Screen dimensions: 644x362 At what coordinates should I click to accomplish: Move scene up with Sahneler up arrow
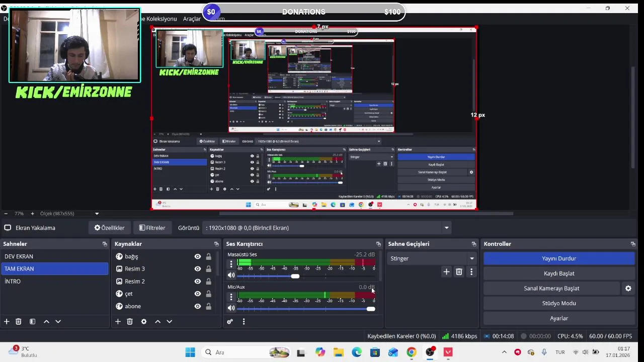[46, 321]
